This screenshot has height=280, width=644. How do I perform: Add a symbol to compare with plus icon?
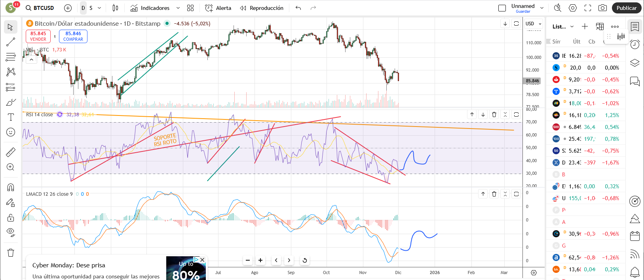68,8
